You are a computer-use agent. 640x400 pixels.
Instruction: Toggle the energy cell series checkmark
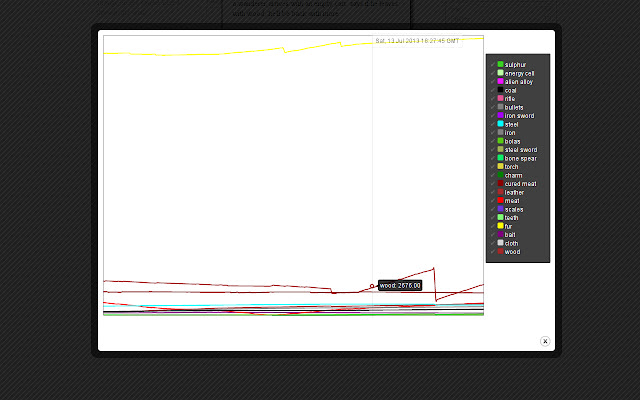tap(492, 73)
